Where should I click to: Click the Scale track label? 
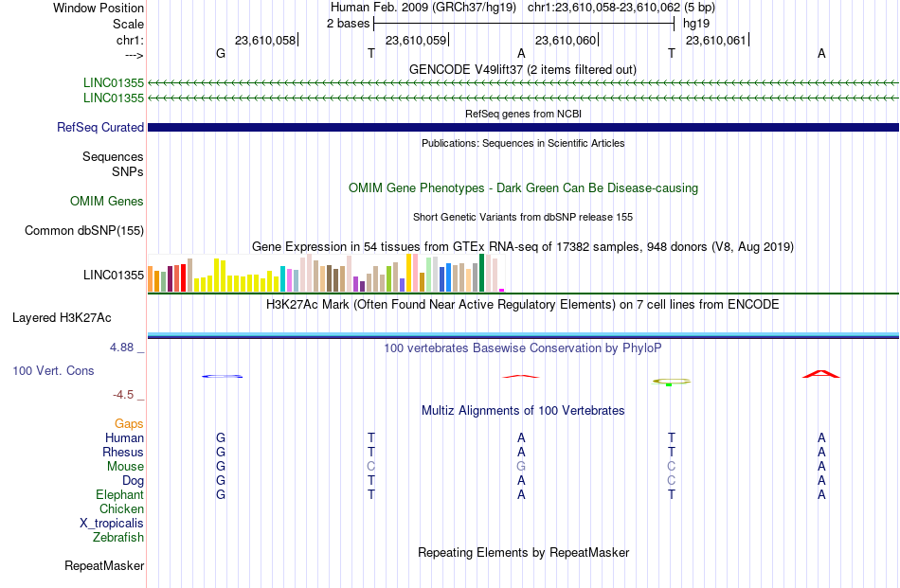(128, 24)
